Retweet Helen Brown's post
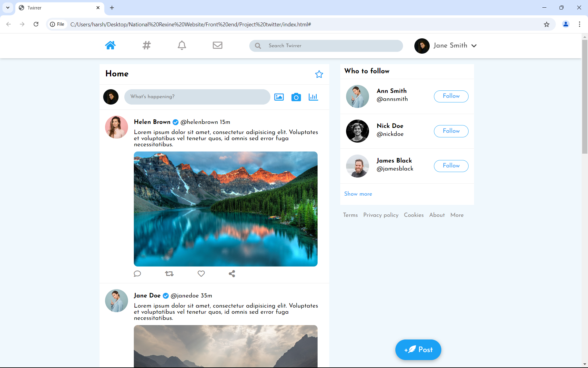This screenshot has width=588, height=368. coord(169,274)
